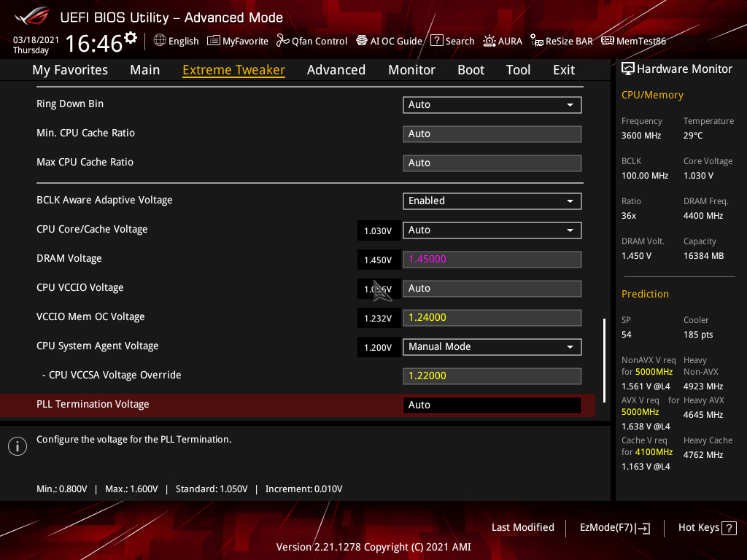Edit DRAM Voltage 1.45000 field
Image resolution: width=747 pixels, height=560 pixels.
point(492,260)
